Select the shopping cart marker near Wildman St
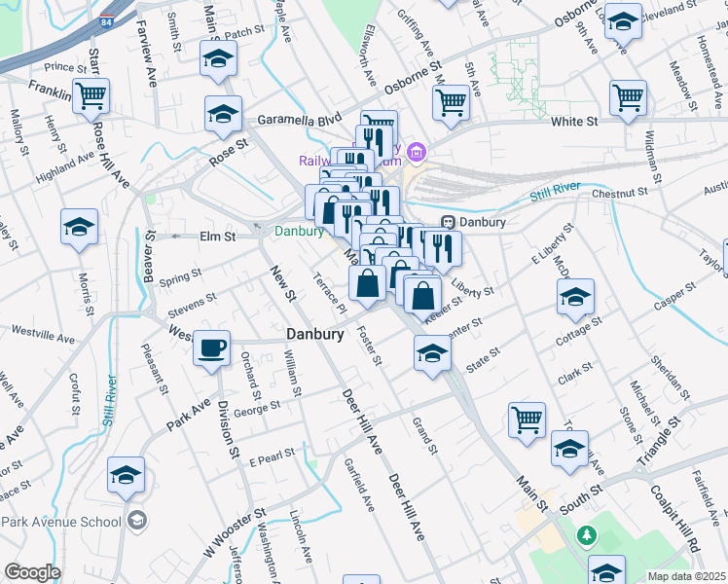 628,101
